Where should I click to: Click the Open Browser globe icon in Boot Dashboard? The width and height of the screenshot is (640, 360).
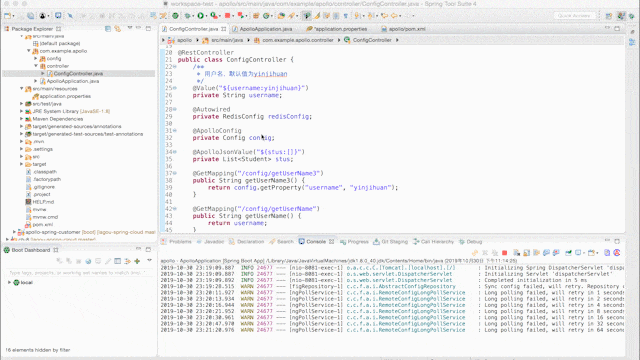(88, 261)
